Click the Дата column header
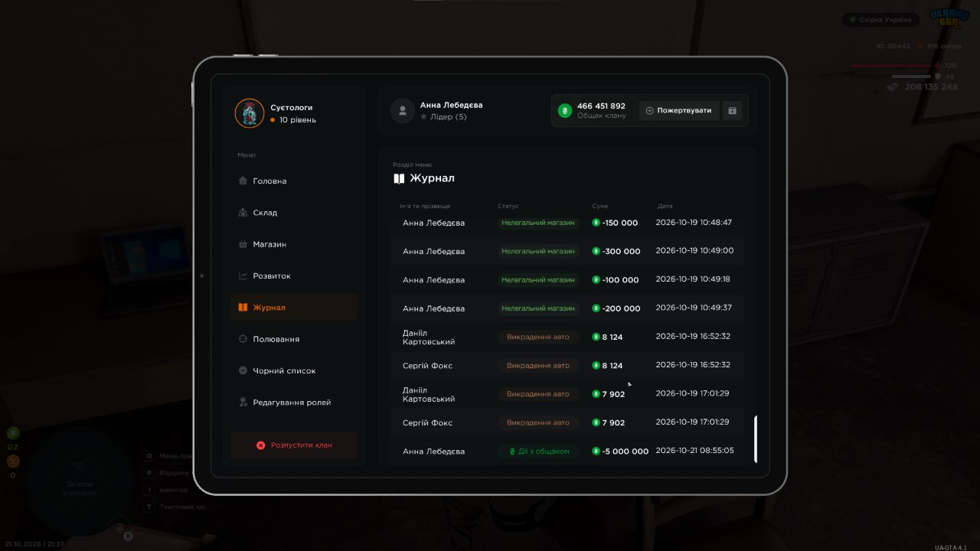The image size is (980, 551). tap(665, 207)
